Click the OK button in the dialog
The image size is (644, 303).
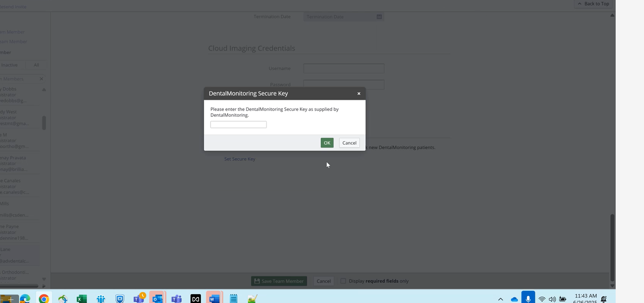pos(327,143)
